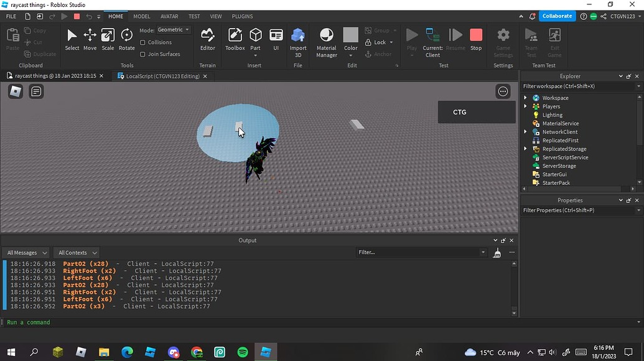Click the Collaborate button

click(556, 16)
